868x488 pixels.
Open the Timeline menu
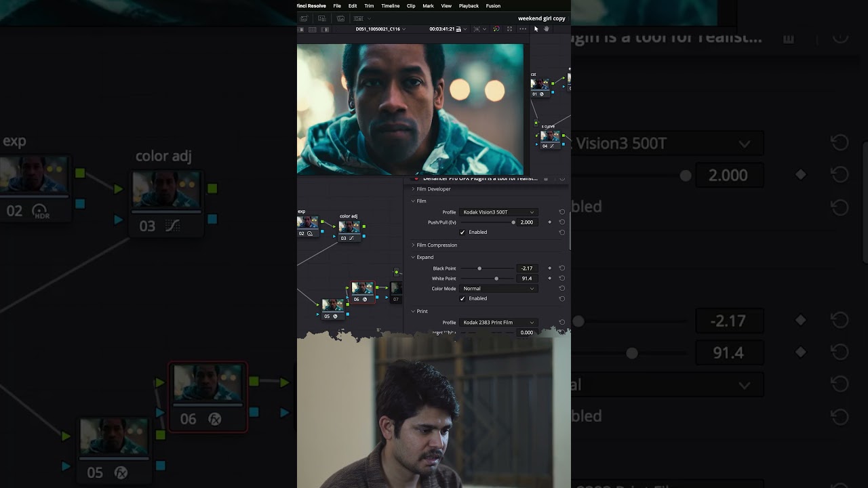pyautogui.click(x=391, y=6)
